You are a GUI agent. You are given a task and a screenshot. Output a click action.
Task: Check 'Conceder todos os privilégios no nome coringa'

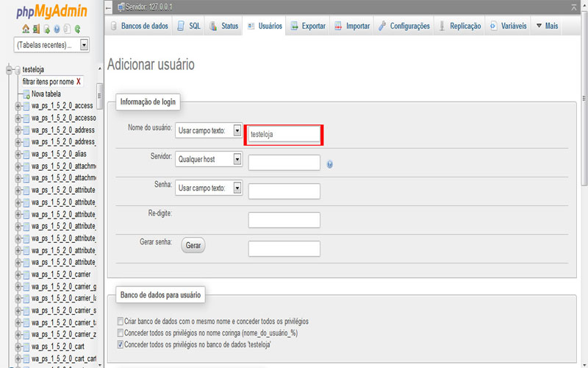tap(120, 333)
